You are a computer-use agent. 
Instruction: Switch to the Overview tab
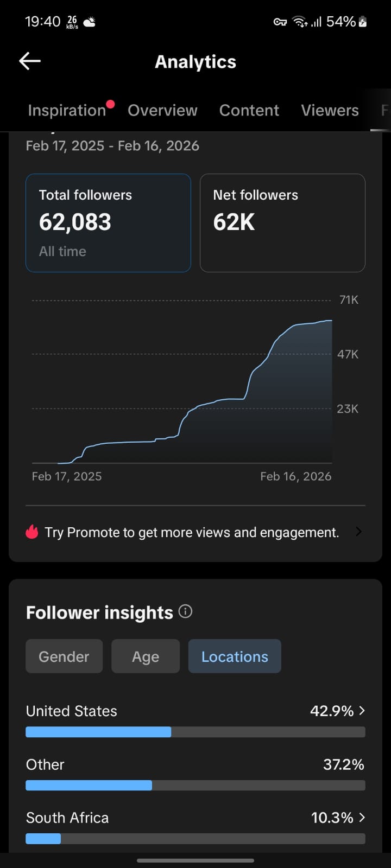pos(162,110)
